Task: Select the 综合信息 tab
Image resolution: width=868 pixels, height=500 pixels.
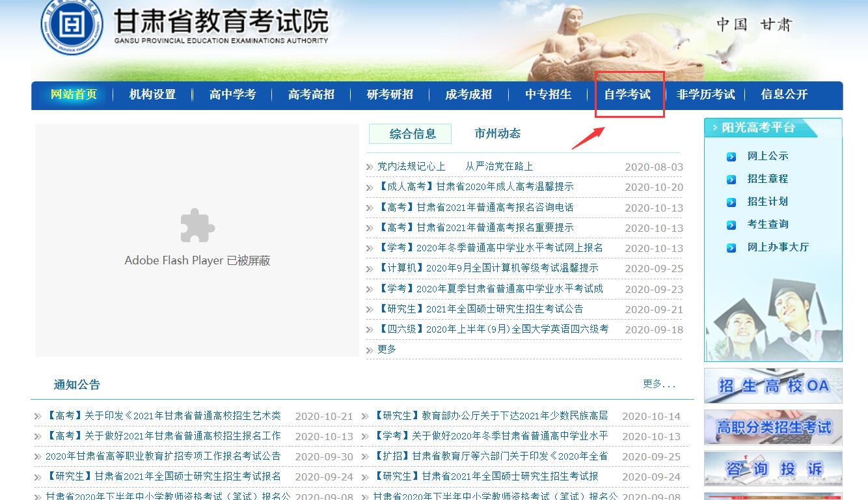Action: pyautogui.click(x=412, y=134)
